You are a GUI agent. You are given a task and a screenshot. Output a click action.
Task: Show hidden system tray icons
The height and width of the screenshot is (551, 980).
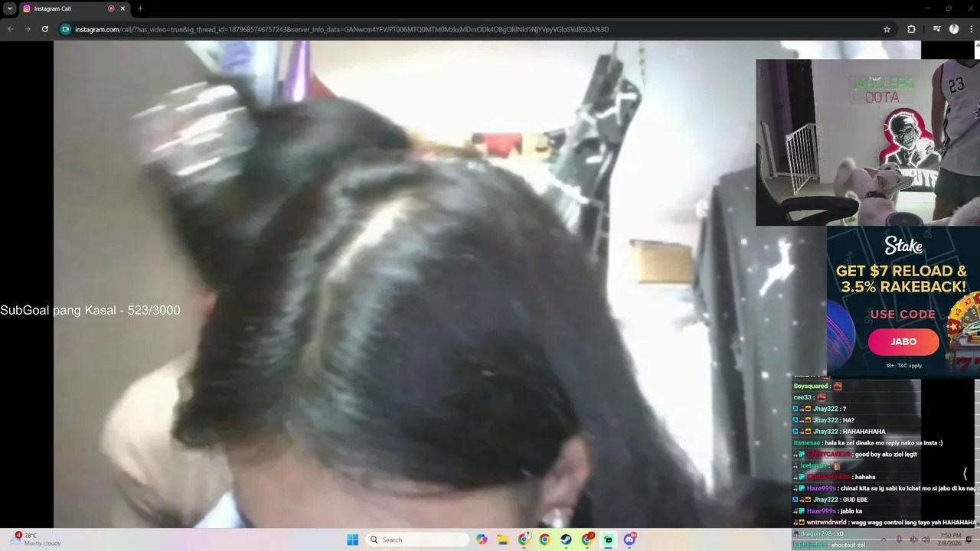pyautogui.click(x=882, y=540)
